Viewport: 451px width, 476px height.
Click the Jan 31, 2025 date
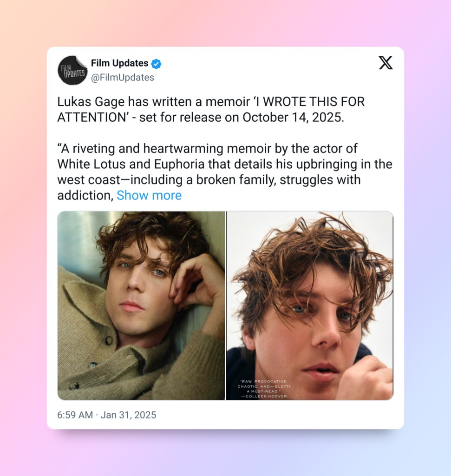coord(128,415)
